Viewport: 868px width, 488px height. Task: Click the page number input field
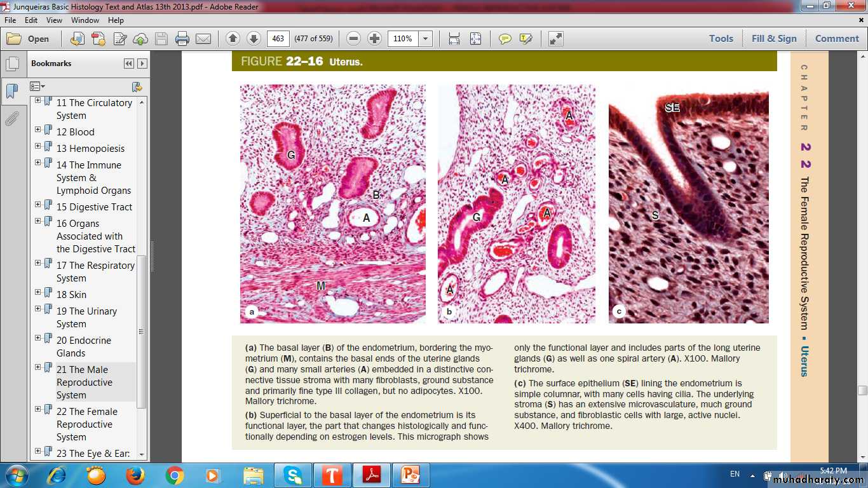[278, 39]
